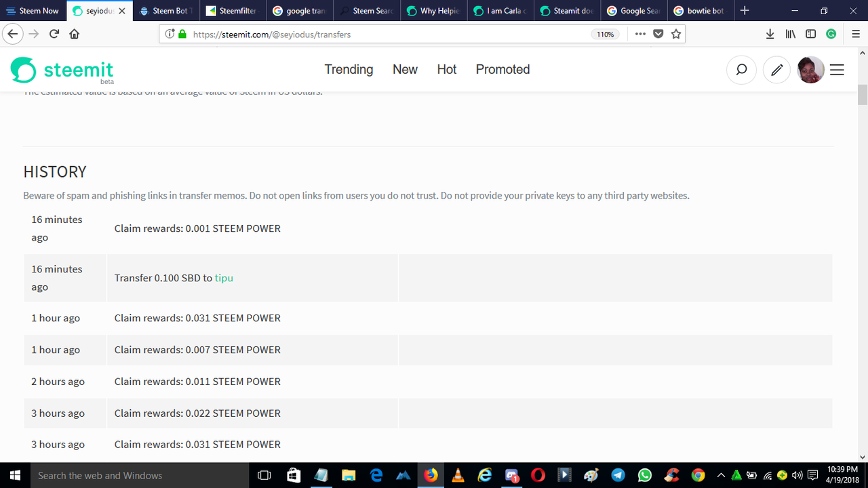Open Task View on the taskbar
Viewport: 868px width, 488px height.
265,475
